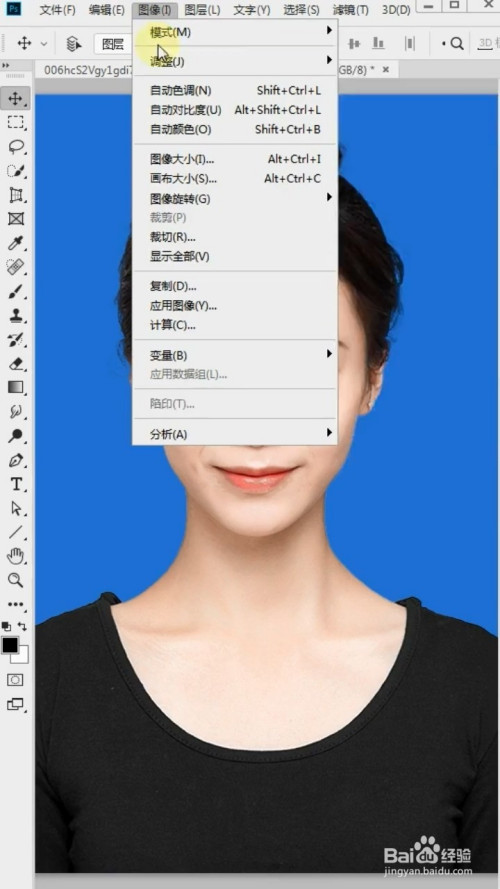
Task: Swap foreground and background colors
Action: click(23, 626)
